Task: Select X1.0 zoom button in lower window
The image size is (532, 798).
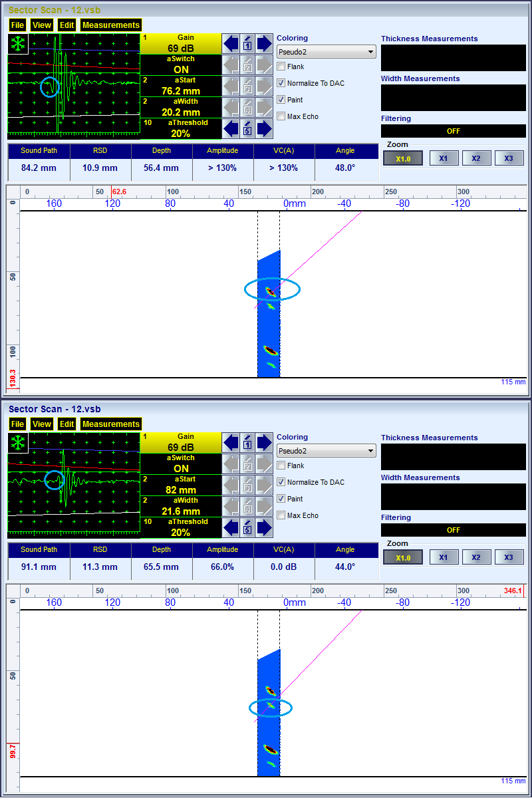Action: point(403,557)
